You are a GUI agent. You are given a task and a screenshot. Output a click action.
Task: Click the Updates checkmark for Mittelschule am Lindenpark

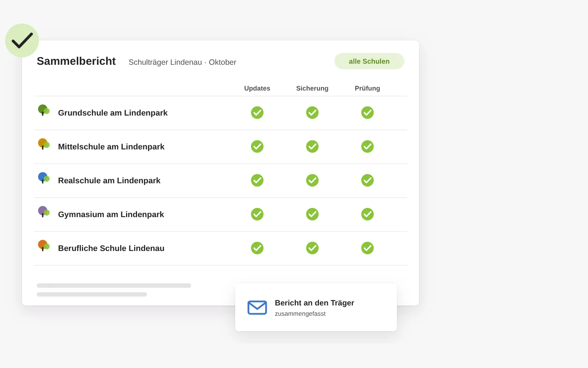(257, 146)
